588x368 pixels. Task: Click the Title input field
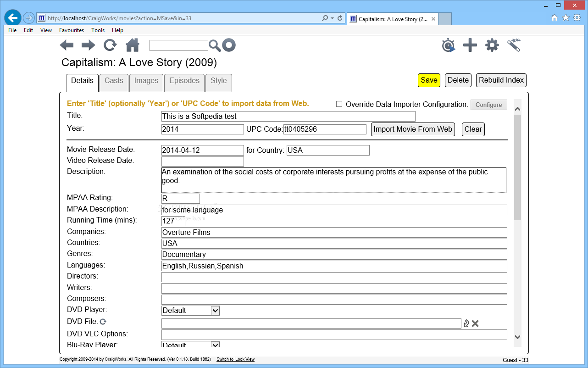click(x=288, y=116)
